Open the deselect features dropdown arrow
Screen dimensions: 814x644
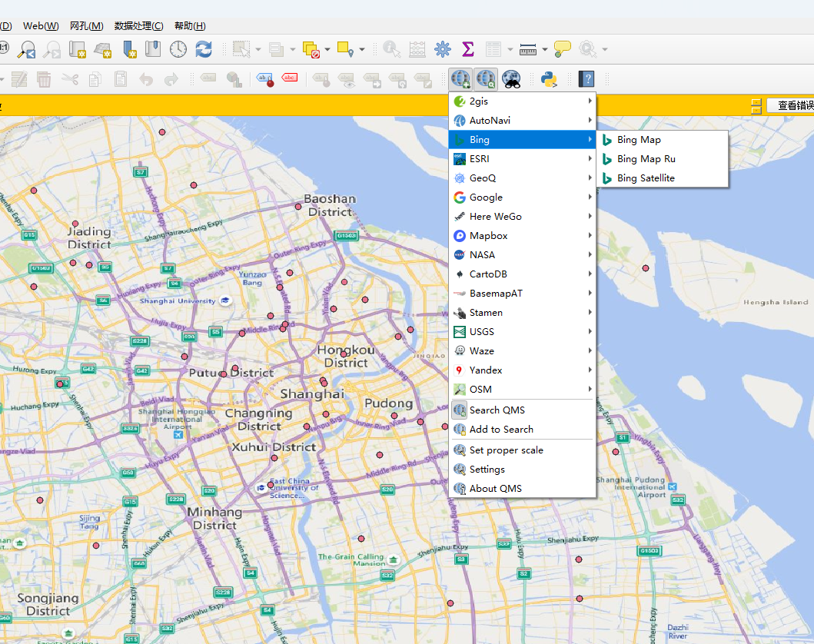(x=327, y=50)
